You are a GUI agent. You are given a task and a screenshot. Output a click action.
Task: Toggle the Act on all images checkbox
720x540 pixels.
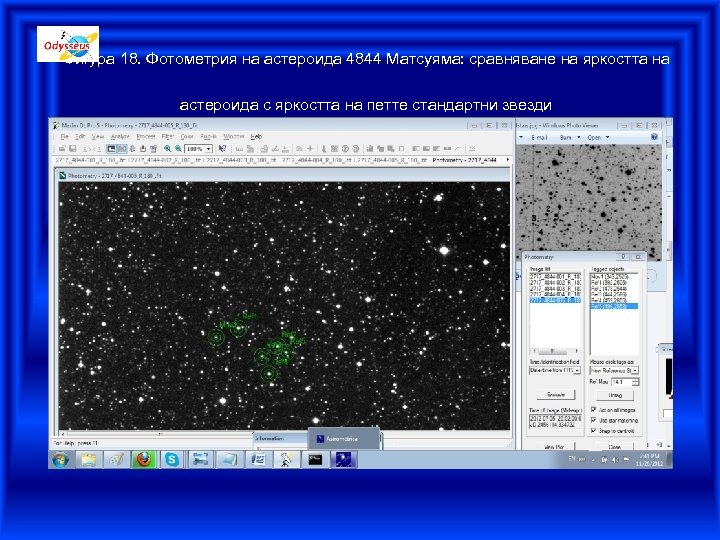coord(593,409)
